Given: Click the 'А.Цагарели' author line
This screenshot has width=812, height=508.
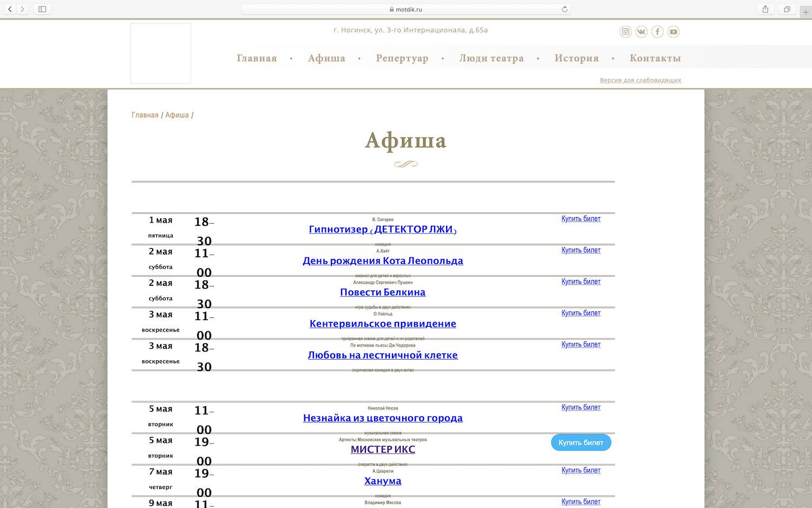Looking at the screenshot, I should coord(383,471).
